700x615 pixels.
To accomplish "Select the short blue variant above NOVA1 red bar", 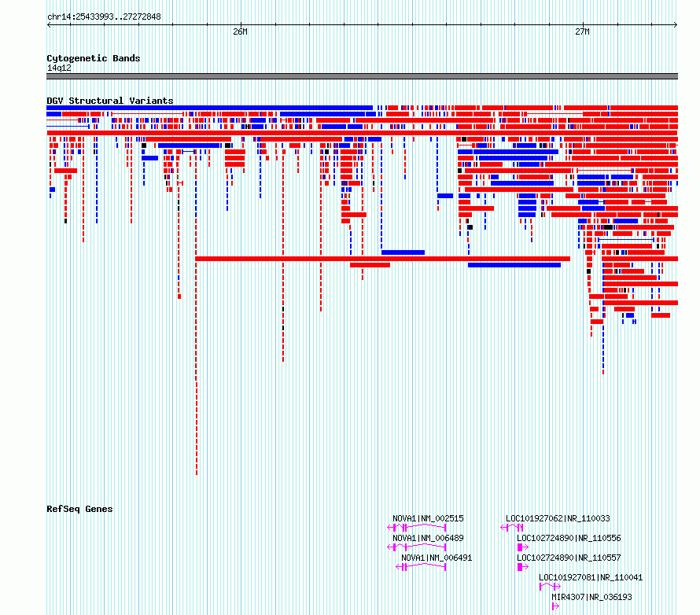I will pyautogui.click(x=403, y=252).
